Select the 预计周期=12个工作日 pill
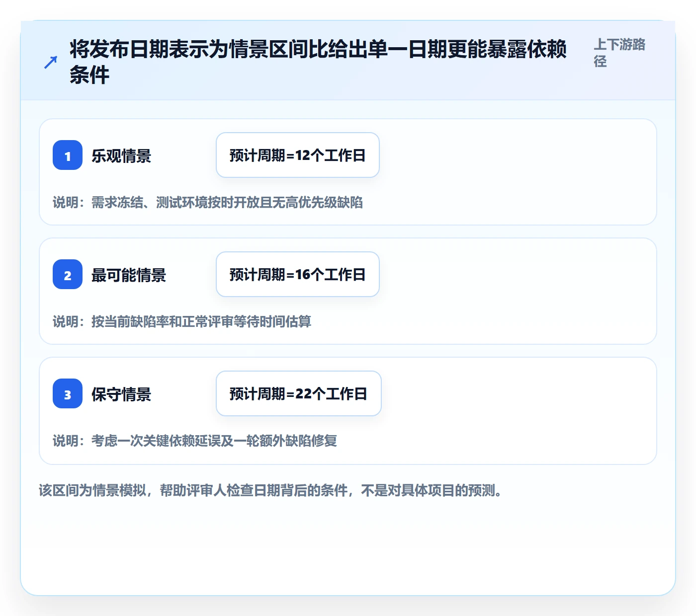 pyautogui.click(x=298, y=155)
